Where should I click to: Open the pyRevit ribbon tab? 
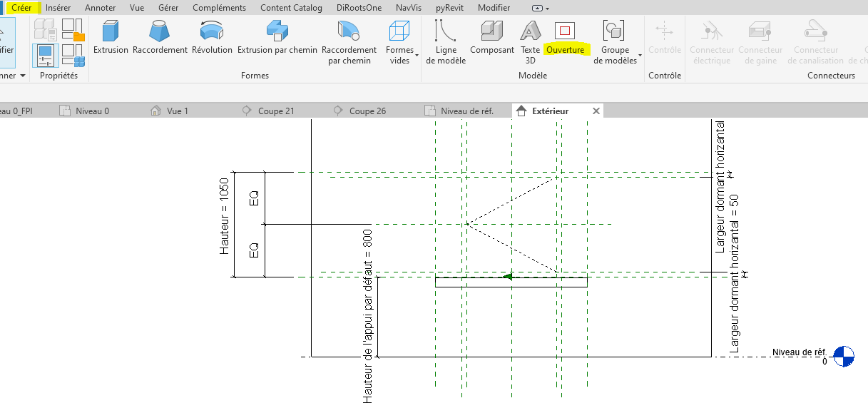(x=449, y=8)
